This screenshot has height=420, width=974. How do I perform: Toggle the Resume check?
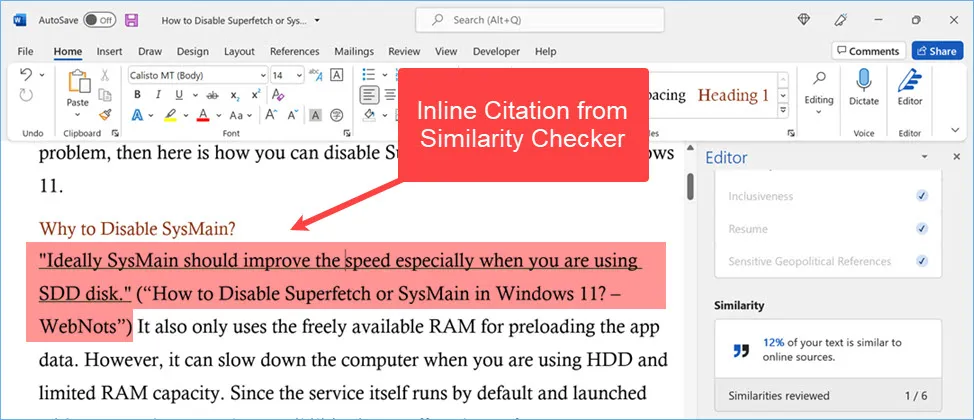922,229
